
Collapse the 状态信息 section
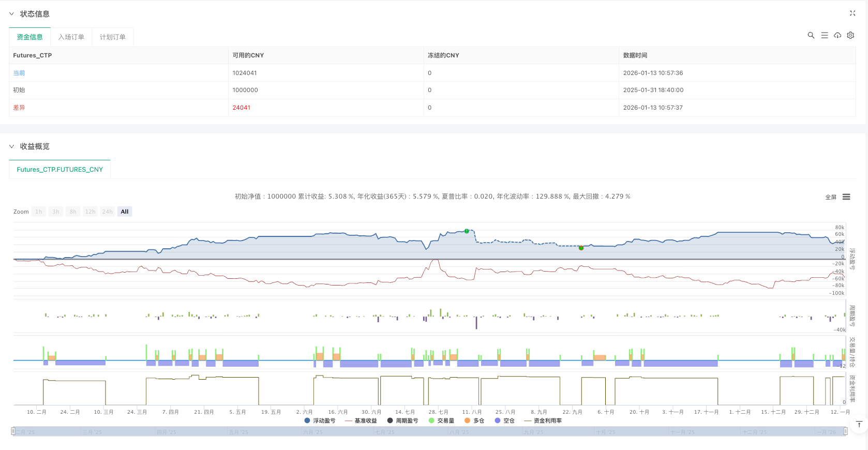[11, 14]
